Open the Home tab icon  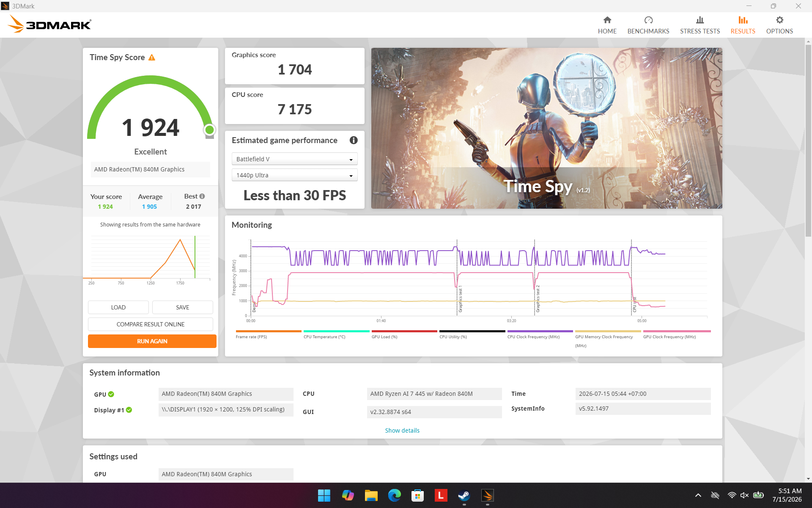pyautogui.click(x=607, y=20)
